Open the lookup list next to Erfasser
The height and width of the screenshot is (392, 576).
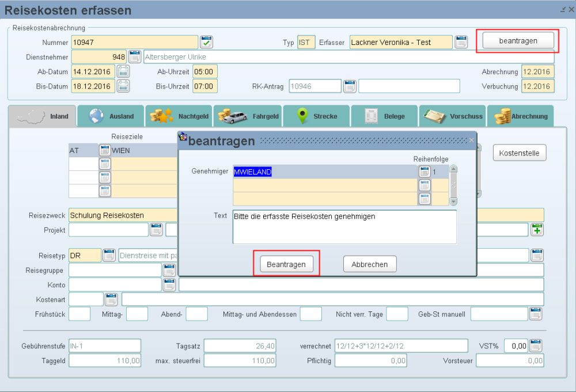[461, 42]
